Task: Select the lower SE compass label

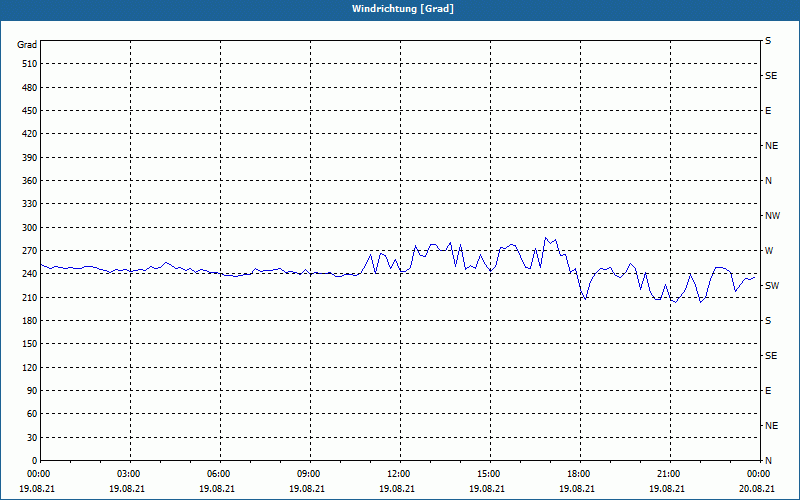Action: click(x=771, y=356)
